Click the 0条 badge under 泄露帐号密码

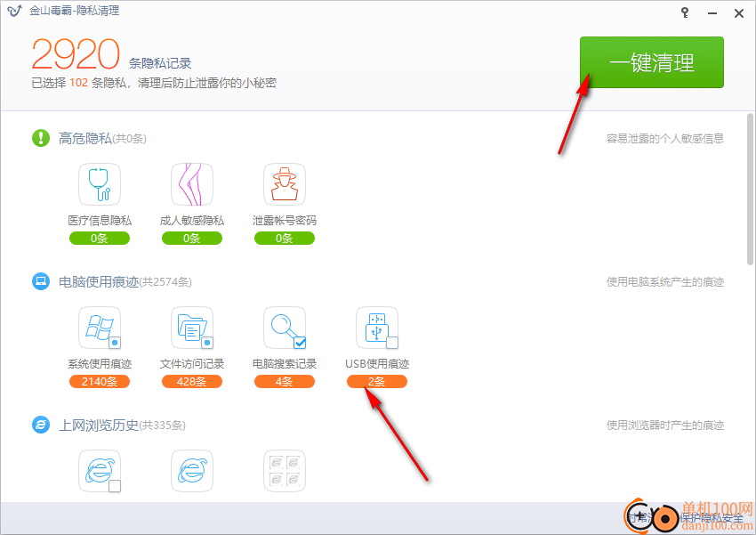coord(285,239)
